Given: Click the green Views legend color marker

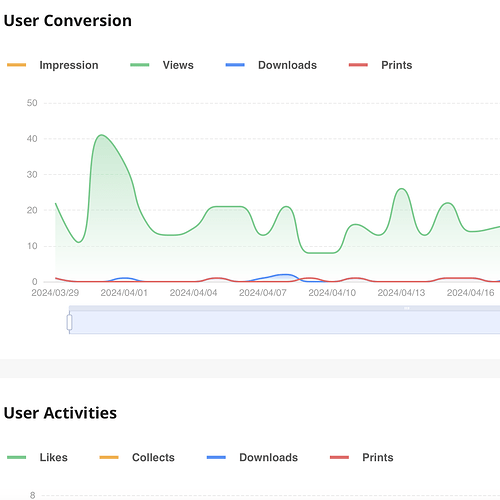Looking at the screenshot, I should coord(140,65).
